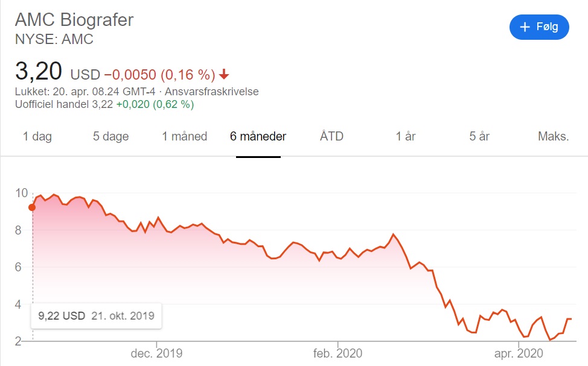588x366 pixels.
Task: Select the 1 dag tab
Action: (37, 136)
